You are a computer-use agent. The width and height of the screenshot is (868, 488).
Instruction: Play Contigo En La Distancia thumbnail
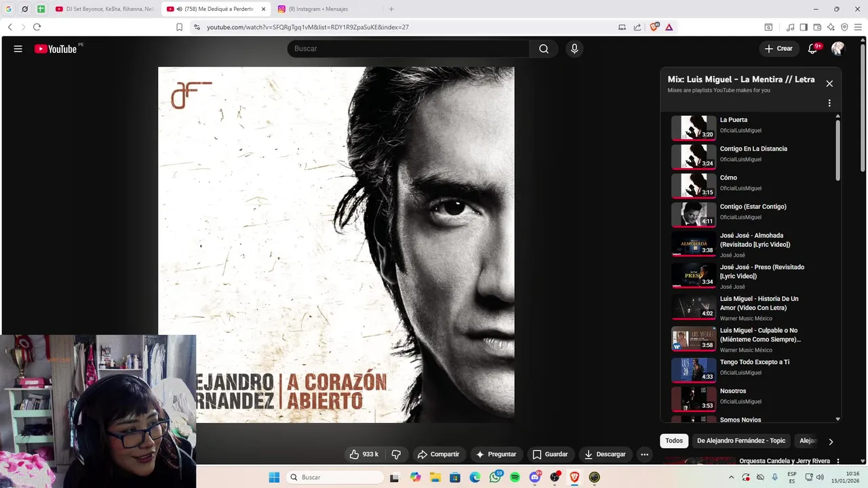pyautogui.click(x=694, y=157)
